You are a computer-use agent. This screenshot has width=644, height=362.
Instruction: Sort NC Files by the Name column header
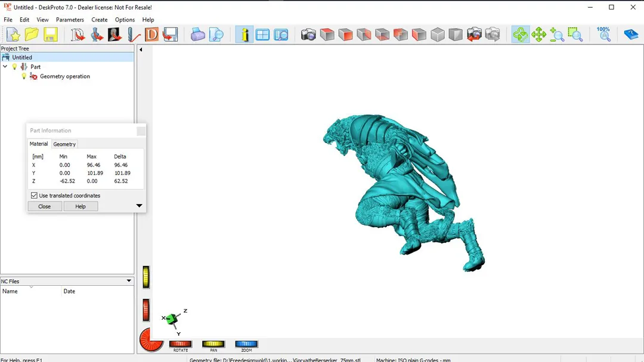pos(31,291)
